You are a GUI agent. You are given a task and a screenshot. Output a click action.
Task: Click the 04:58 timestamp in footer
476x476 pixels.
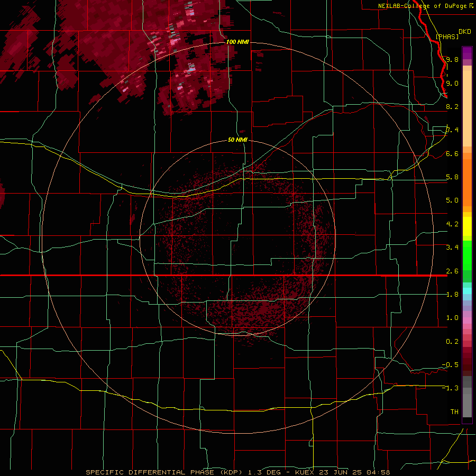(378, 472)
